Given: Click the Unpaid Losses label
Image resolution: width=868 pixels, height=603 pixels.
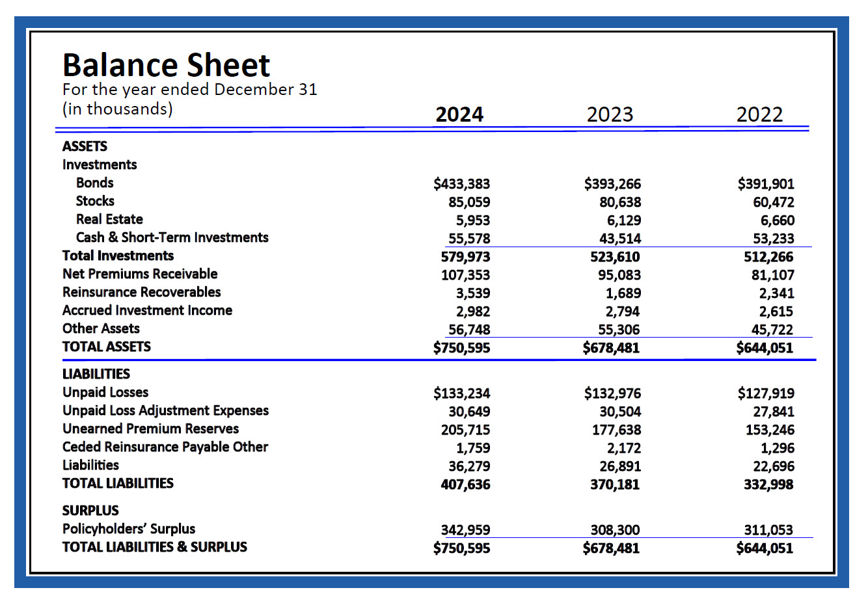Looking at the screenshot, I should (x=105, y=392).
